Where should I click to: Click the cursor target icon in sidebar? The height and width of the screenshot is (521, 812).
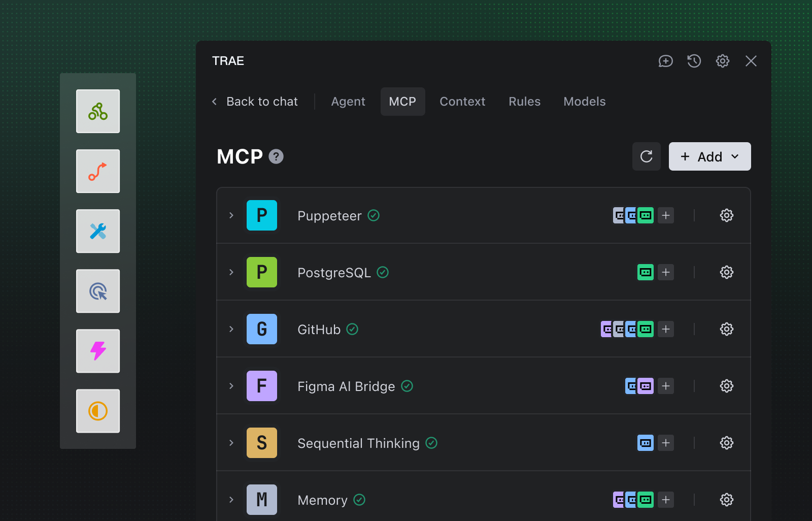pos(98,291)
